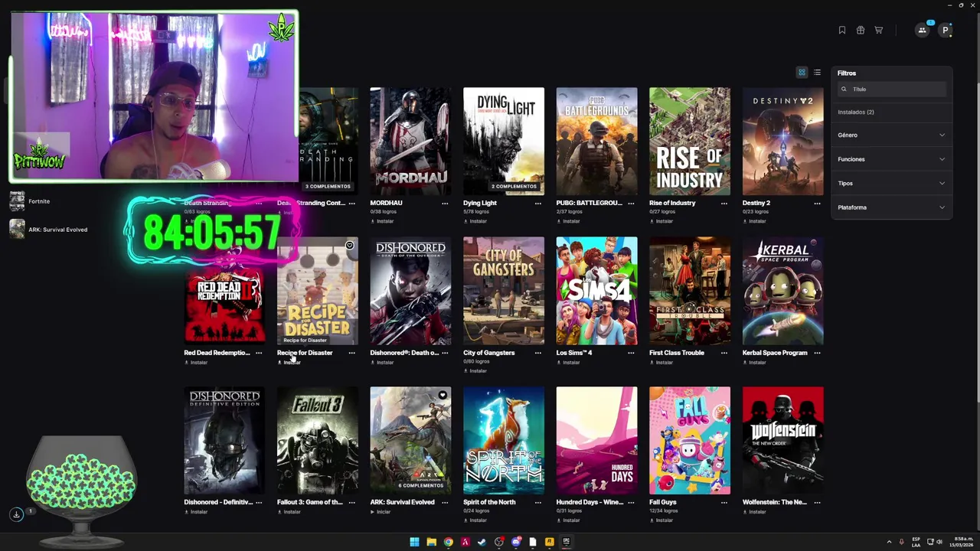Open the Hundred Days cover art
Viewport: 980px width, 551px height.
(596, 441)
